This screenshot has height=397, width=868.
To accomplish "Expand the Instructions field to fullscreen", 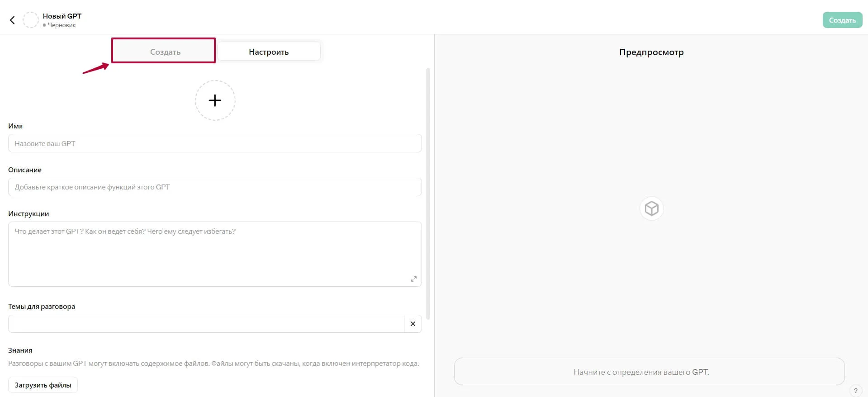I will click(413, 279).
